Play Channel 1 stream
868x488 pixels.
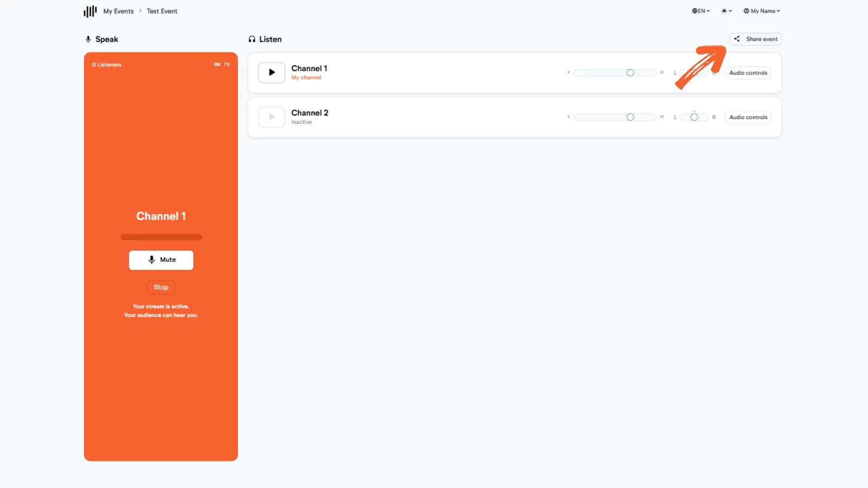coord(272,72)
